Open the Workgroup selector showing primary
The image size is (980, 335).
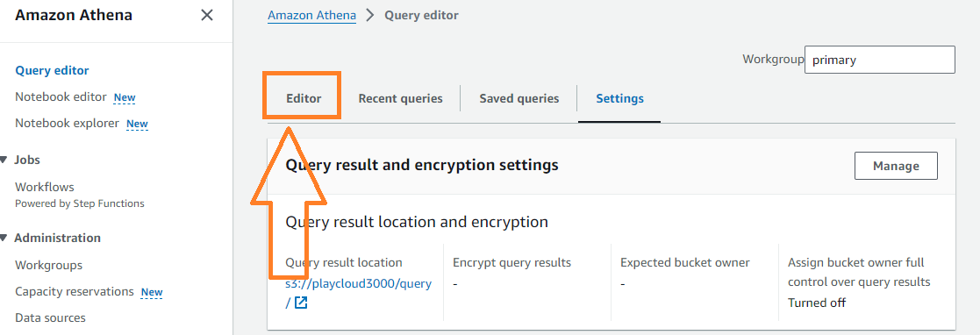[x=879, y=60]
